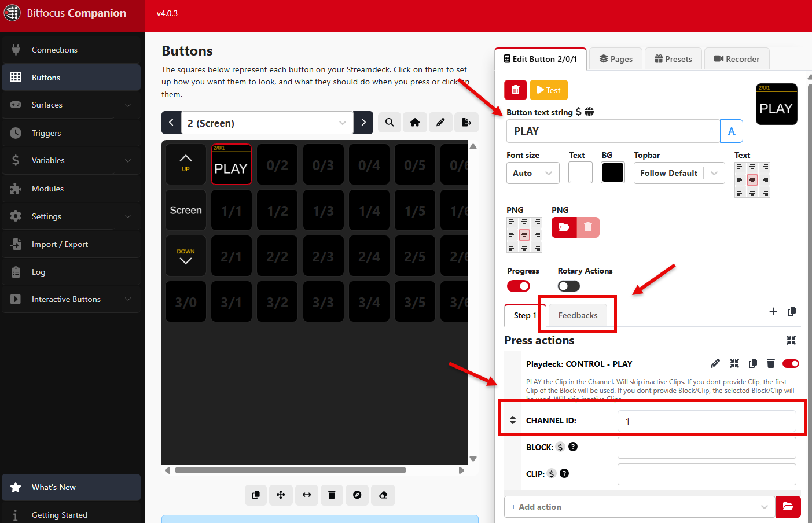This screenshot has width=812, height=523.
Task: Open the Log sidebar item
Action: tap(71, 272)
